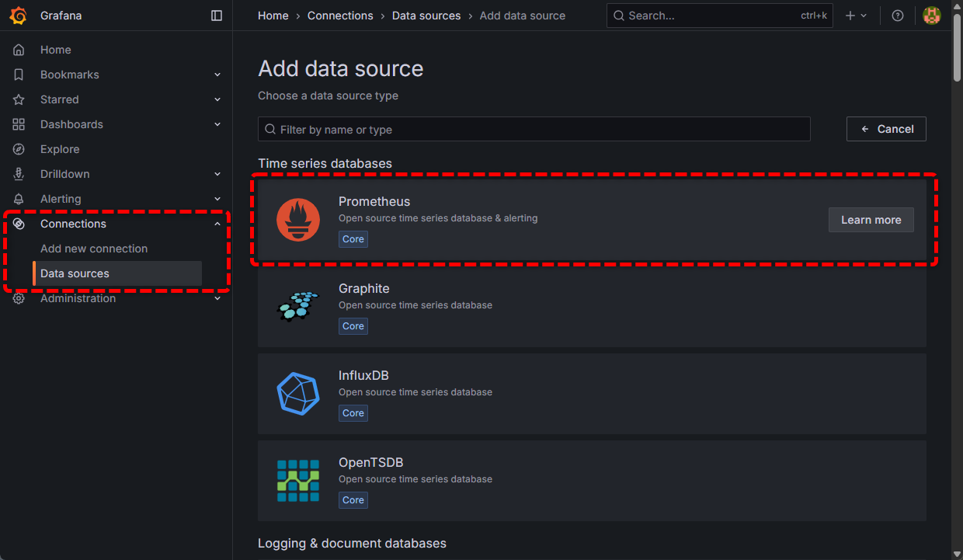The width and height of the screenshot is (963, 560).
Task: Click the Dashboards grid icon
Action: [19, 124]
